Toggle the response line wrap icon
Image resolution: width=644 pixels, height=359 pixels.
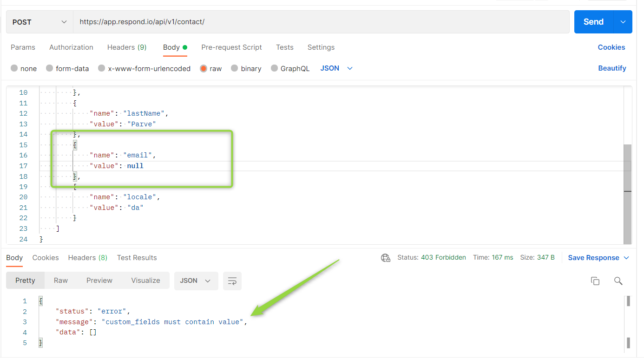pos(232,281)
